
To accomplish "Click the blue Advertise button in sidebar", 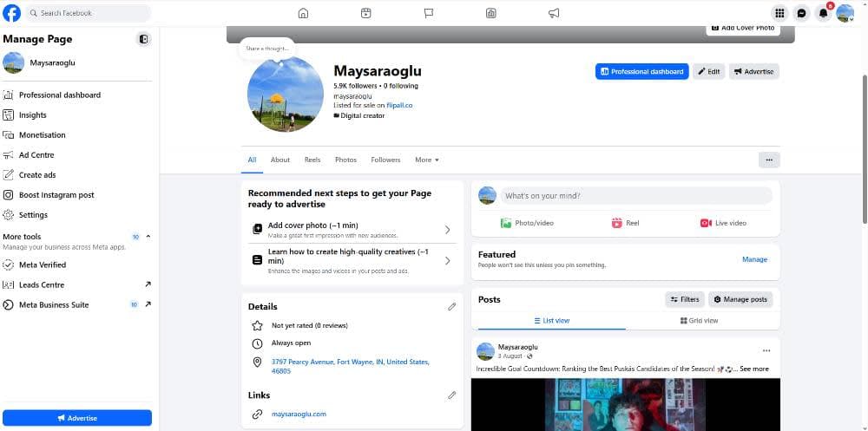I will click(77, 418).
